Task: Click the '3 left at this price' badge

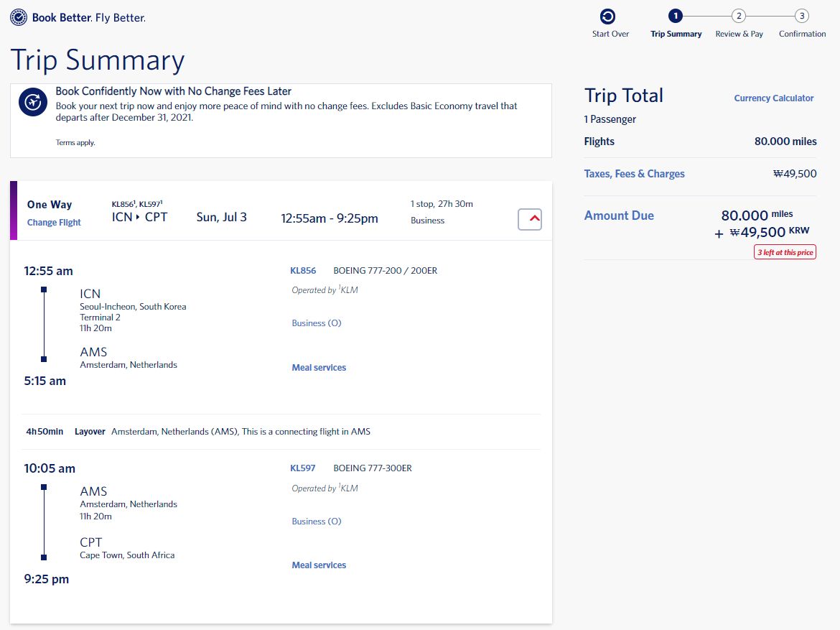Action: click(x=785, y=253)
